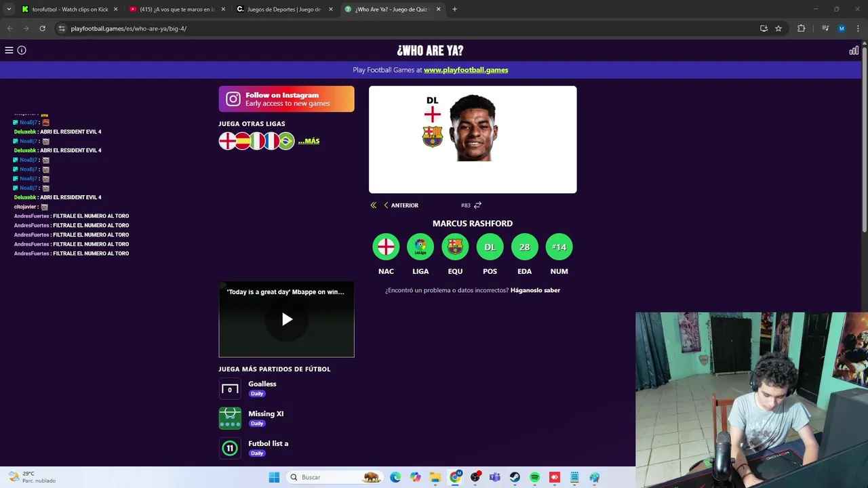Image resolution: width=868 pixels, height=488 pixels.
Task: Switch to torofutbol Kick clips tab
Action: coord(69,9)
